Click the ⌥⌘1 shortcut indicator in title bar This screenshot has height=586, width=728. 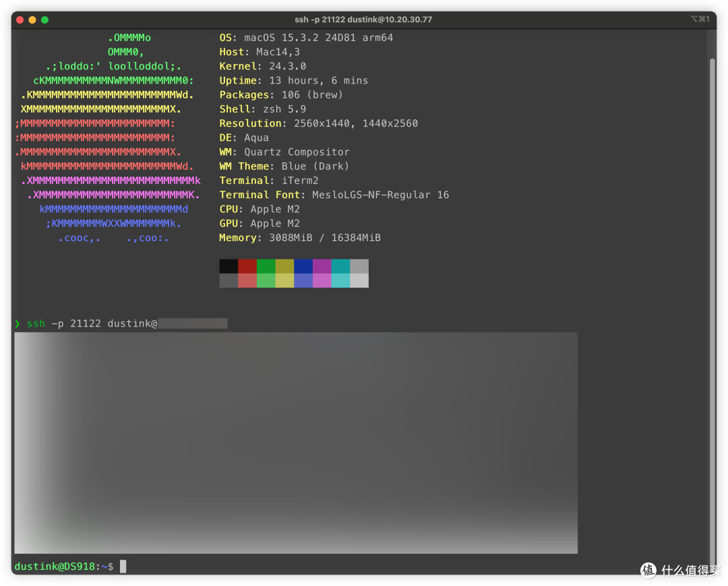(x=700, y=19)
